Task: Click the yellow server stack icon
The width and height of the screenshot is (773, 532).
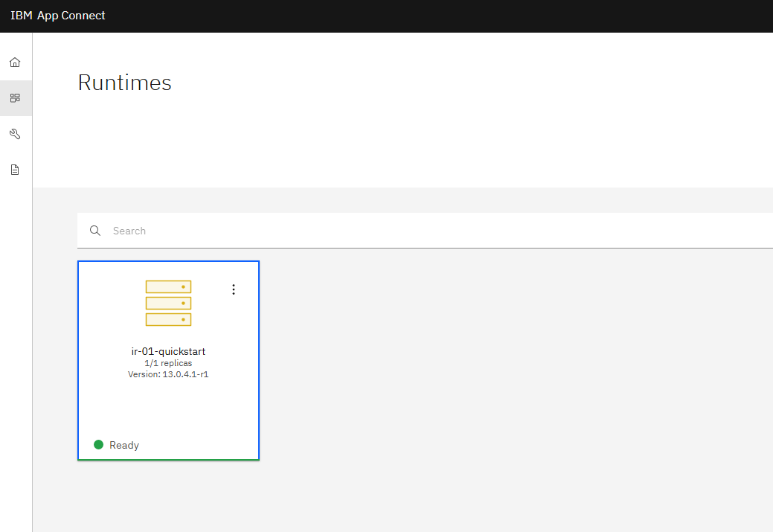Action: (x=168, y=304)
